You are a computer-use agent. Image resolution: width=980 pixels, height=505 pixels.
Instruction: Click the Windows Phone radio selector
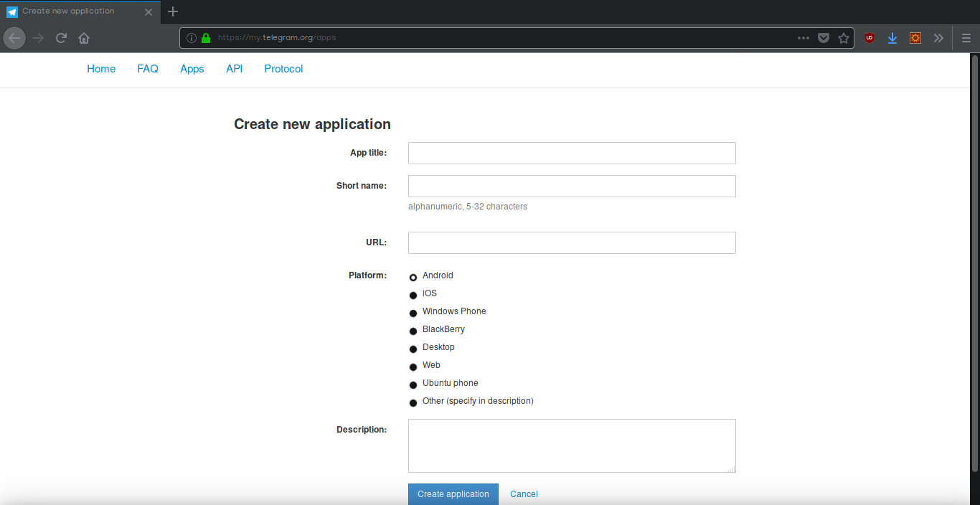(x=413, y=313)
